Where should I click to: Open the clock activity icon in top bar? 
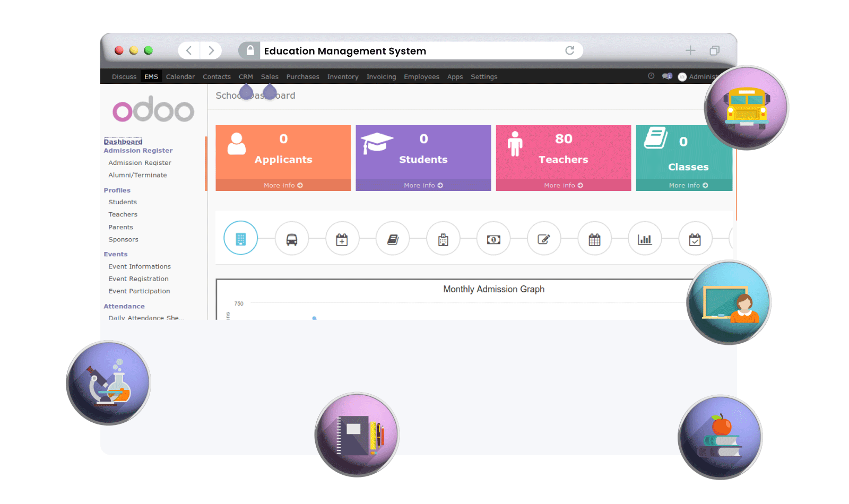[x=652, y=76]
